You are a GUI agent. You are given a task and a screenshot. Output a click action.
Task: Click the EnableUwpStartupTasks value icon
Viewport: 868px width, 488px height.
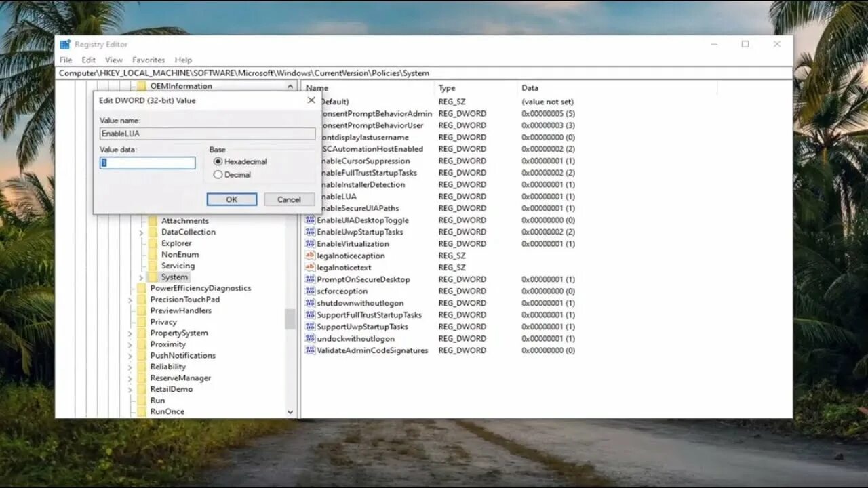[x=310, y=232]
